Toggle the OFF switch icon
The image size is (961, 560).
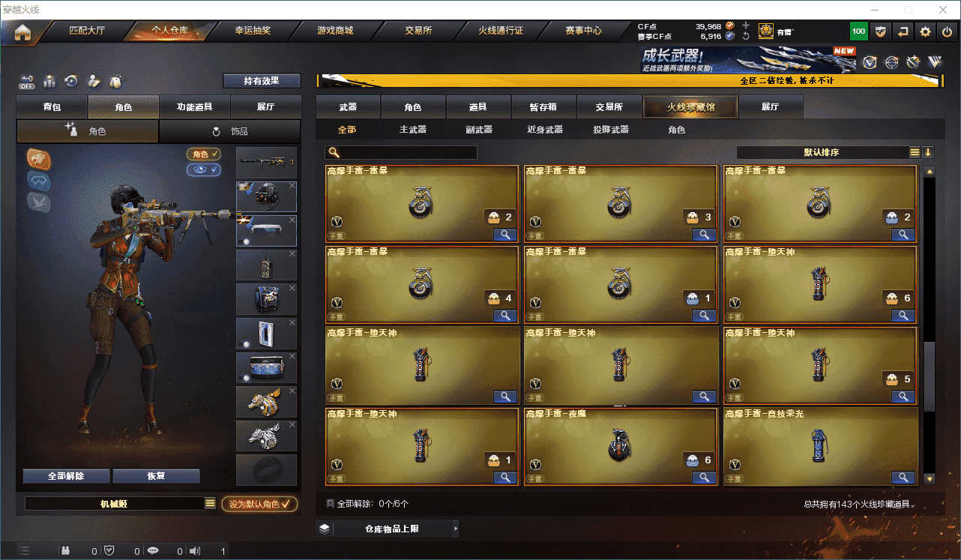(27, 80)
